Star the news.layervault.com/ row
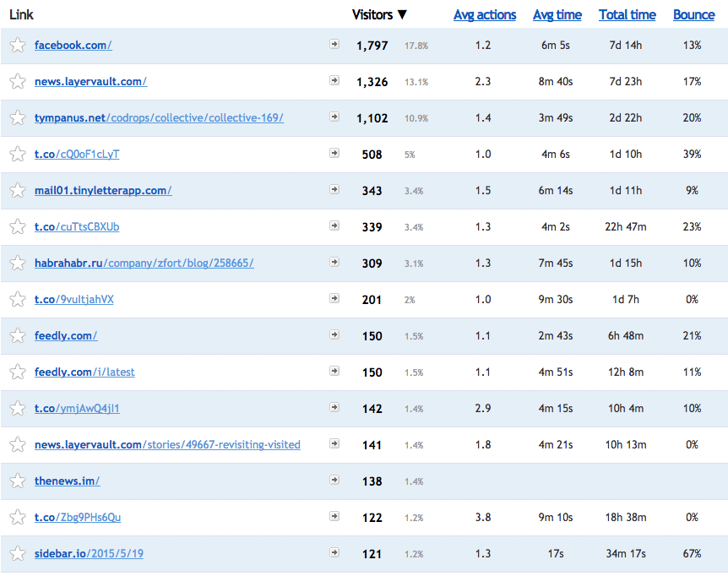The image size is (728, 576). (x=18, y=81)
